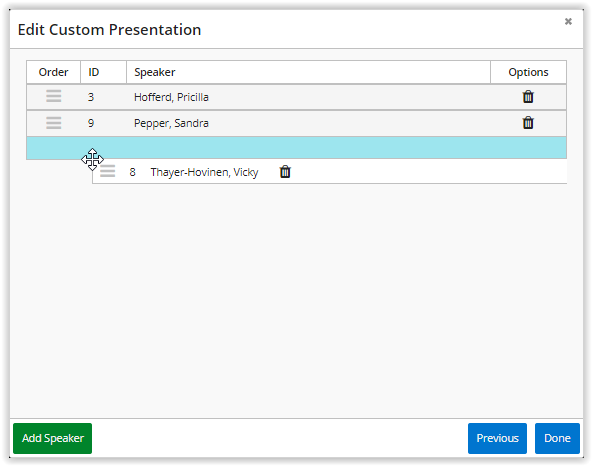Click ID number 9 in second row
Viewport: 592px width, 466px height.
91,123
